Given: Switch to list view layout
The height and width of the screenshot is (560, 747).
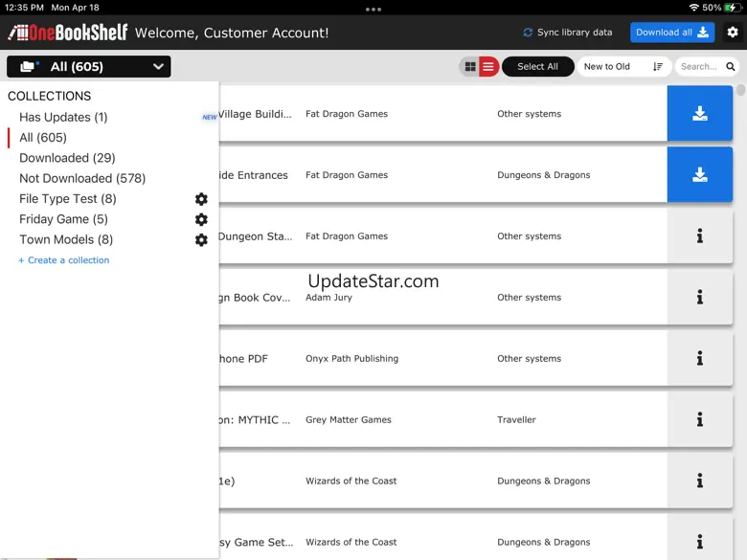Looking at the screenshot, I should pyautogui.click(x=488, y=67).
